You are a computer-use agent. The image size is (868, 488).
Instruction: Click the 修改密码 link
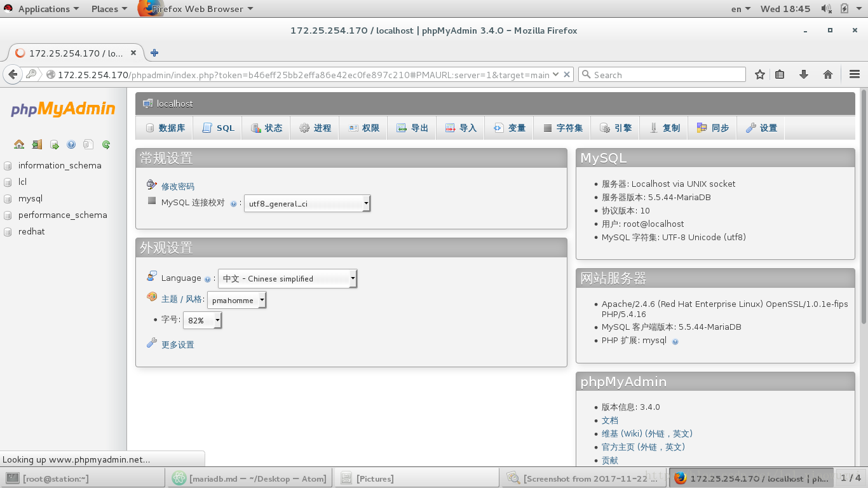(x=178, y=187)
